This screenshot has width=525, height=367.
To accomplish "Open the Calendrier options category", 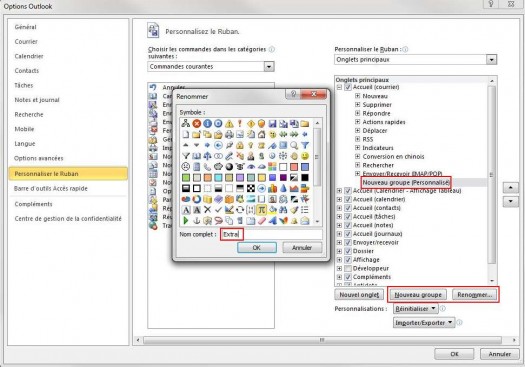I will tap(29, 56).
